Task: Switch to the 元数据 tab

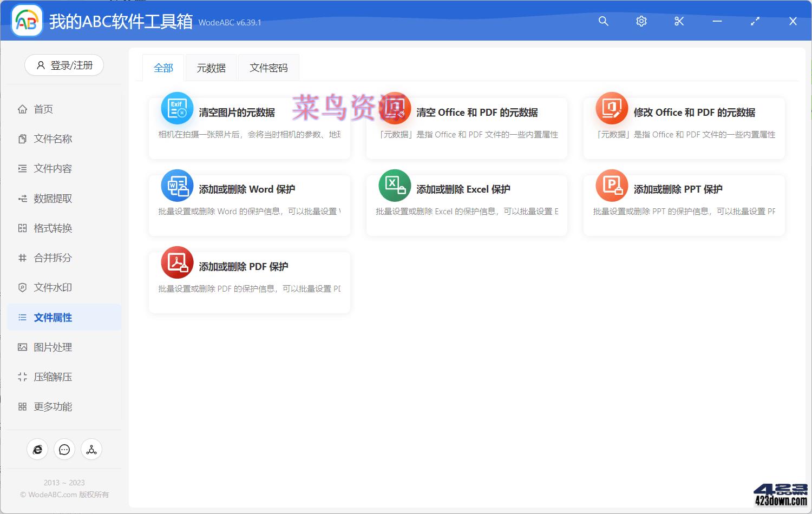Action: coord(211,67)
